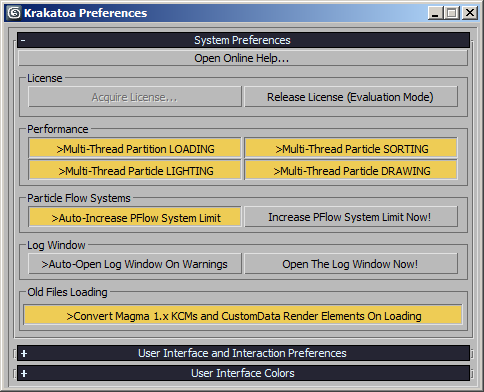The height and width of the screenshot is (392, 484).
Task: Collapse the System Preferences rollout
Action: pos(243,40)
